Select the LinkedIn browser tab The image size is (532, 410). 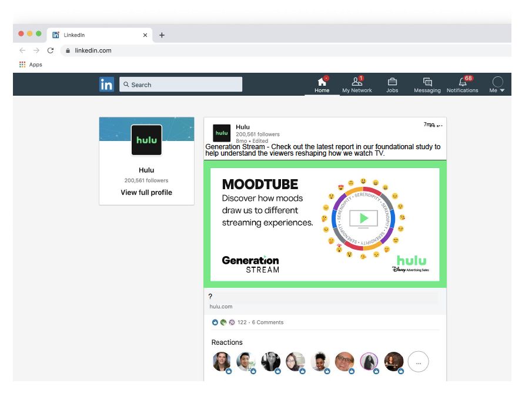pyautogui.click(x=100, y=35)
